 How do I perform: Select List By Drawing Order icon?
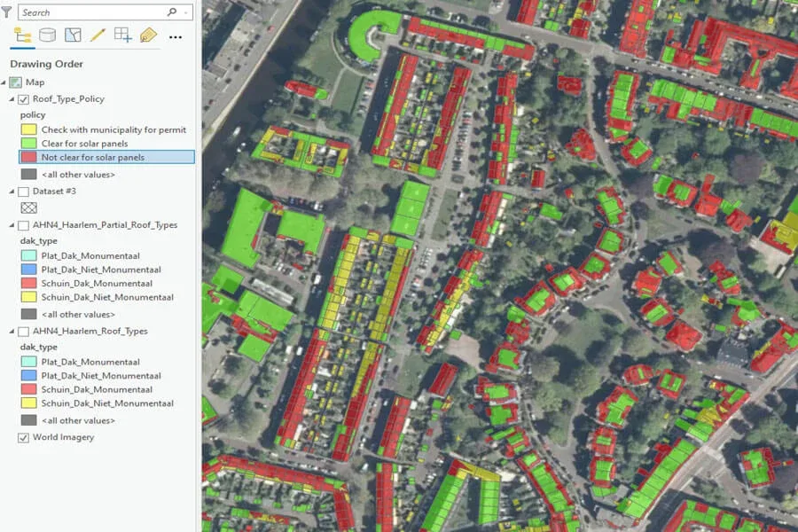coord(23,35)
